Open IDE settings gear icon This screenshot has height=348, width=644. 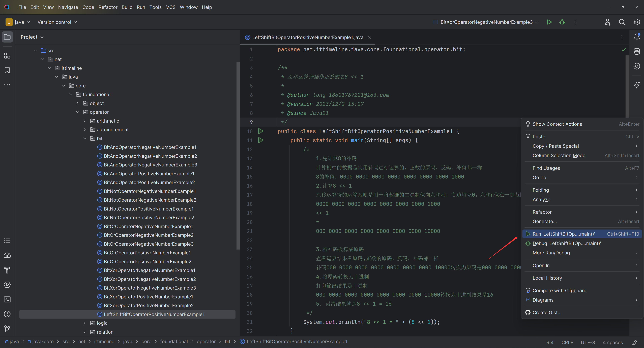[636, 22]
